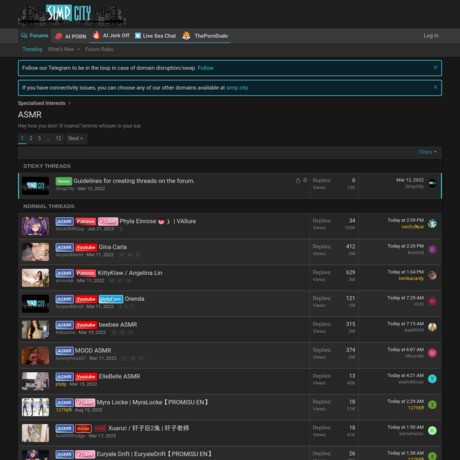Screen dimensions: 460x460
Task: Open last poster avatar on ElleBelle ASMR row
Action: [x=432, y=379]
